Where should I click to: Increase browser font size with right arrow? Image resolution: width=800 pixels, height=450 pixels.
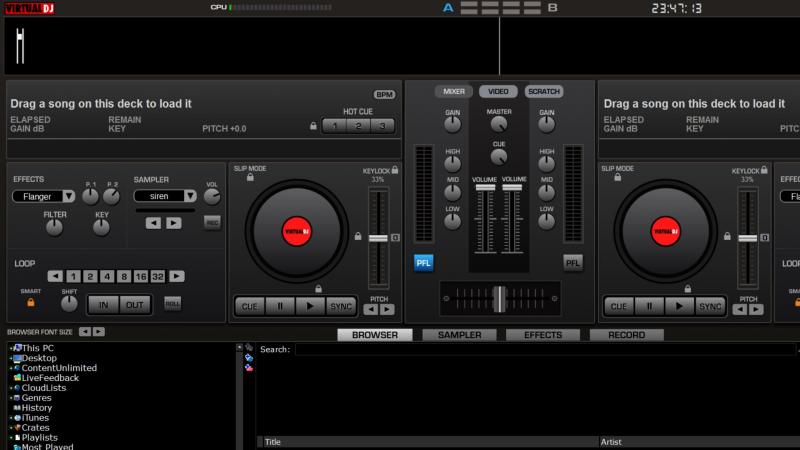(x=98, y=331)
